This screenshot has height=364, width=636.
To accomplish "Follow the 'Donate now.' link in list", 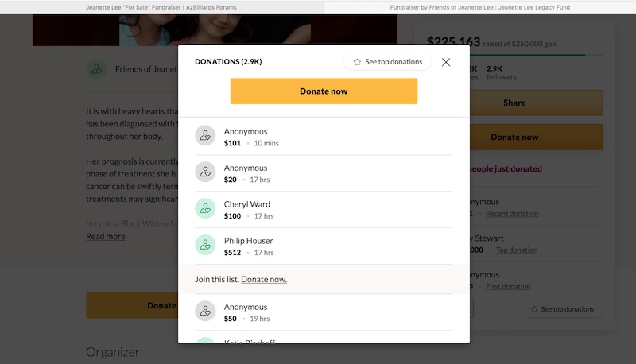I will coord(264,279).
